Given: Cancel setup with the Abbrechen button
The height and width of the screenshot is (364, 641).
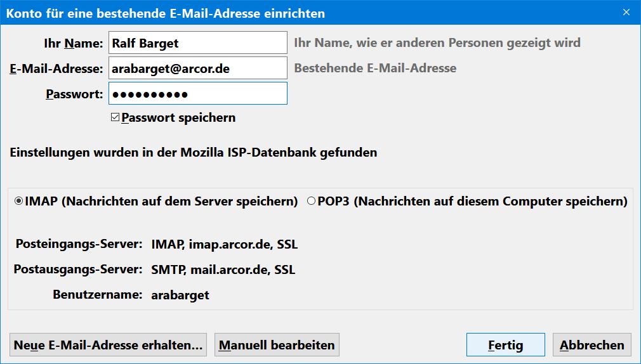Looking at the screenshot, I should tap(591, 345).
